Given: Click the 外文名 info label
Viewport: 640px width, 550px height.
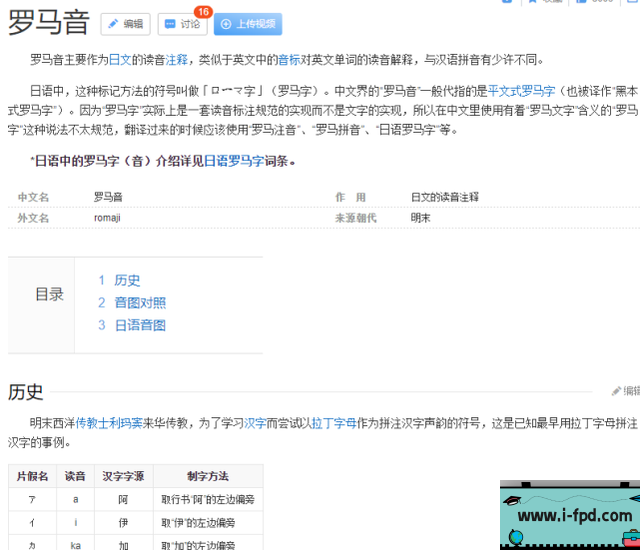Looking at the screenshot, I should pos(33,218).
